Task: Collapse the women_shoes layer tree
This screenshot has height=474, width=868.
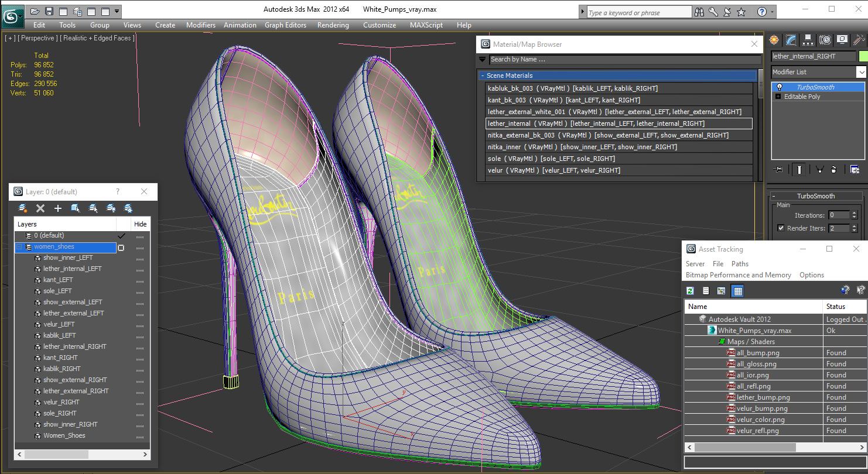Action: pyautogui.click(x=19, y=247)
